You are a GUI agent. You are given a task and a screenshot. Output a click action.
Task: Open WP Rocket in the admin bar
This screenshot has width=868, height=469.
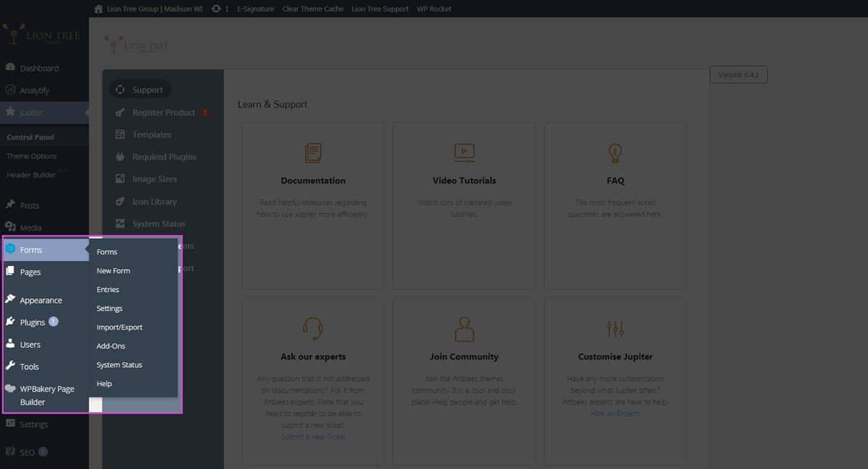coord(433,9)
